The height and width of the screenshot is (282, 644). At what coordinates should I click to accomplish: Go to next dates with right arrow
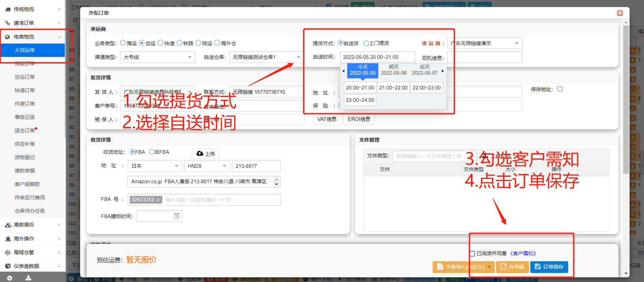[443, 71]
